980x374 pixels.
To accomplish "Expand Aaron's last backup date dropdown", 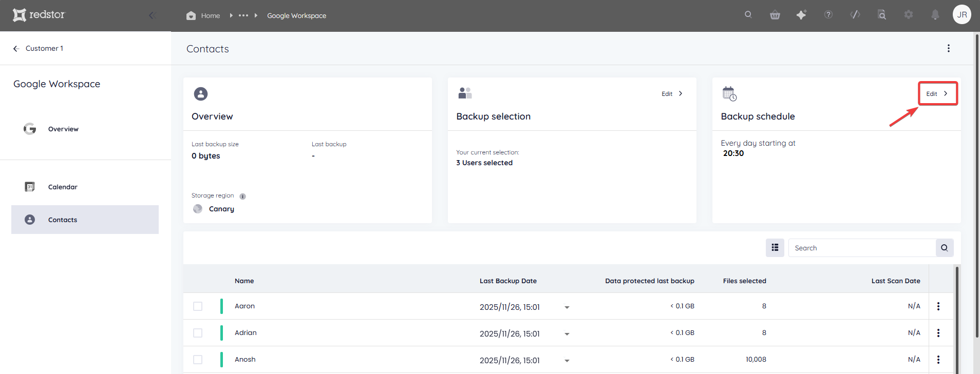I will pyautogui.click(x=567, y=307).
